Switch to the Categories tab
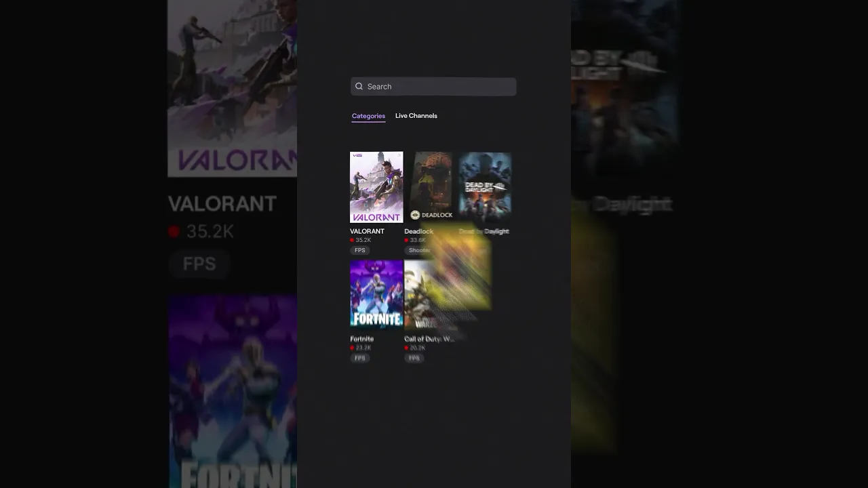Screen dimensions: 868x488 [368, 116]
